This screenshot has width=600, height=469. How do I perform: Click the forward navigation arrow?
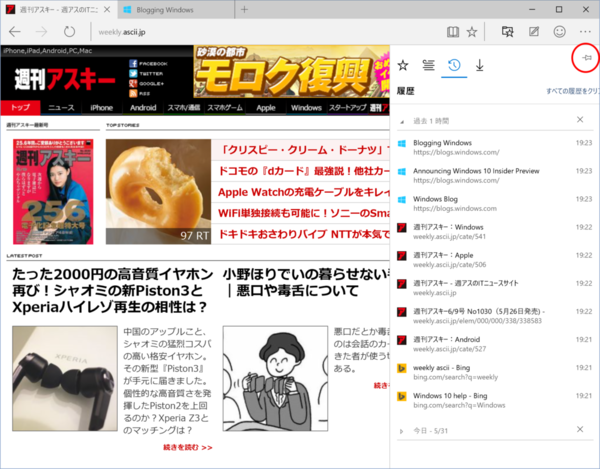(x=41, y=32)
